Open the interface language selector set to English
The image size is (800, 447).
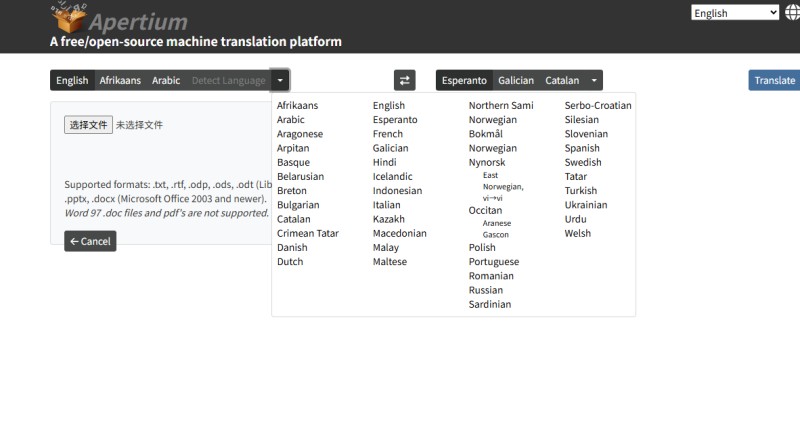coord(735,13)
